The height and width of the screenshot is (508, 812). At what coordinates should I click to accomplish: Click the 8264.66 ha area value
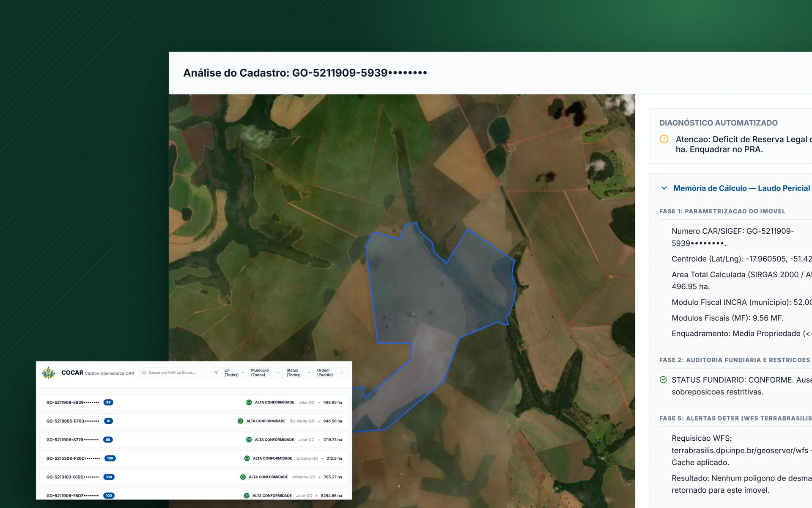click(331, 495)
